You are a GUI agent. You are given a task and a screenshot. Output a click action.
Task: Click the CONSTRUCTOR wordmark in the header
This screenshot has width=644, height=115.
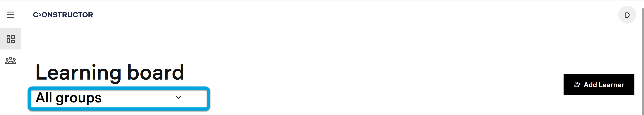click(x=68, y=15)
